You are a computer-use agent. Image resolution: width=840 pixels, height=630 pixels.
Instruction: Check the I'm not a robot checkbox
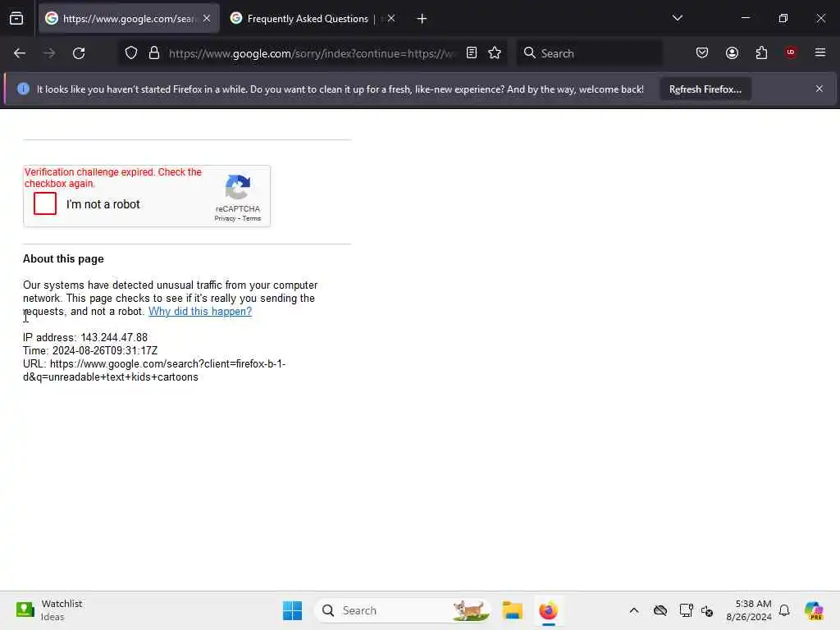[45, 203]
